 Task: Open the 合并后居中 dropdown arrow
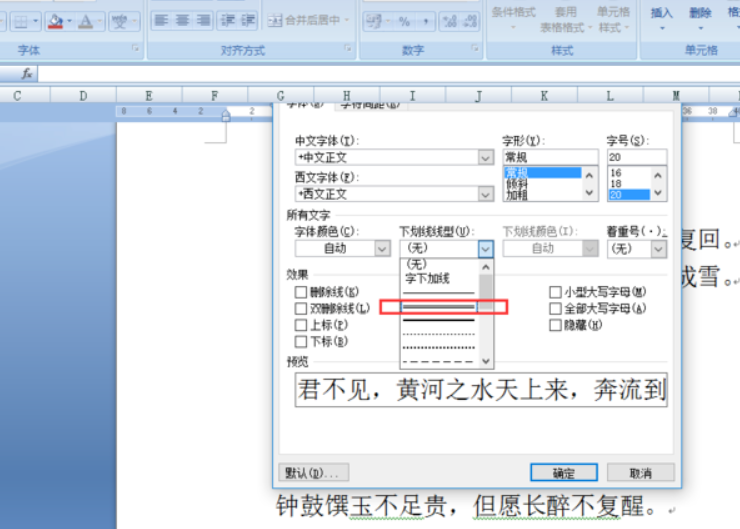coord(346,20)
